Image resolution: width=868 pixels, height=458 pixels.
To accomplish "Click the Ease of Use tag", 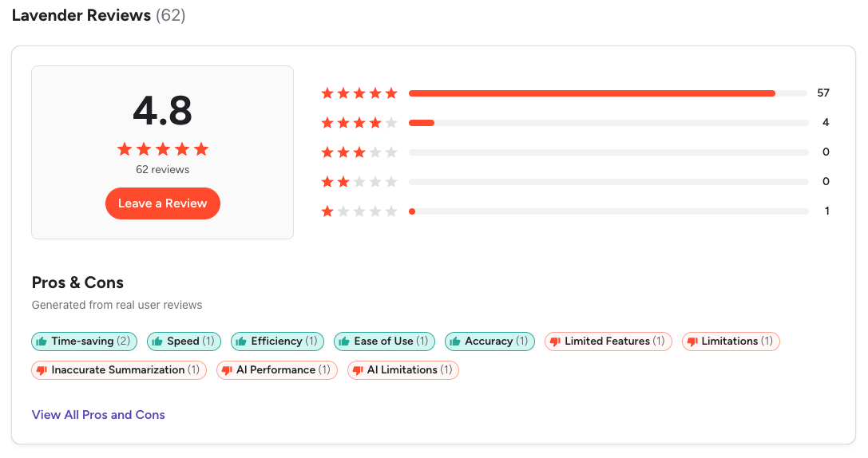I will click(384, 342).
